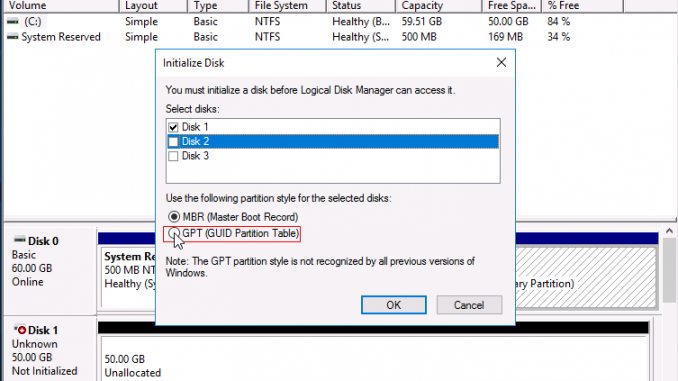
Task: Select the System Reserved volume drive icon
Action: (13, 37)
